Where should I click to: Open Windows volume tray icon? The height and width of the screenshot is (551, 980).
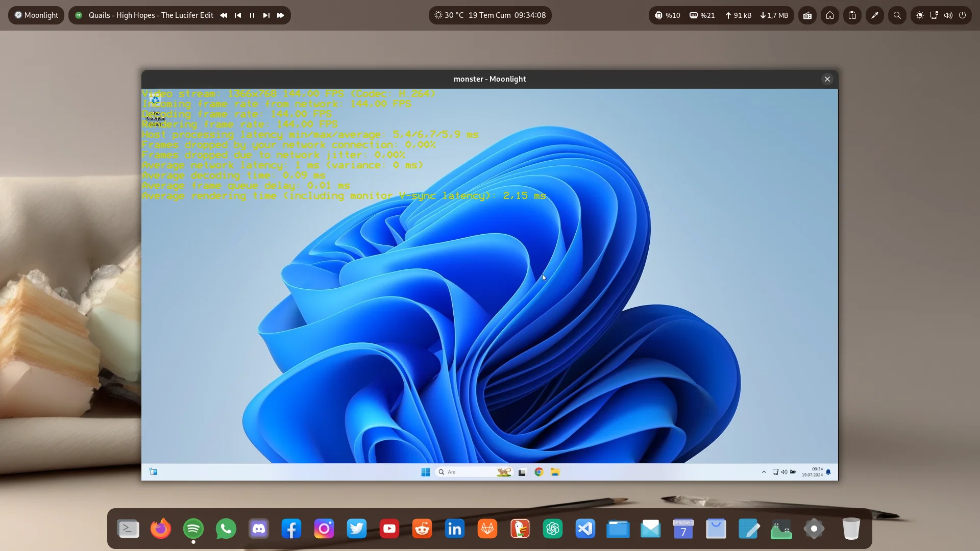(x=784, y=472)
